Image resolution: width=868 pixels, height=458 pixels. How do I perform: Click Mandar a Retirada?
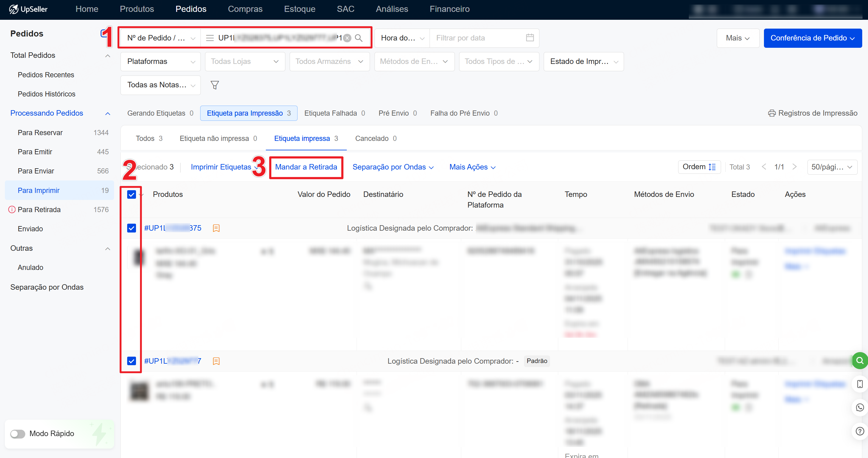[x=306, y=167]
